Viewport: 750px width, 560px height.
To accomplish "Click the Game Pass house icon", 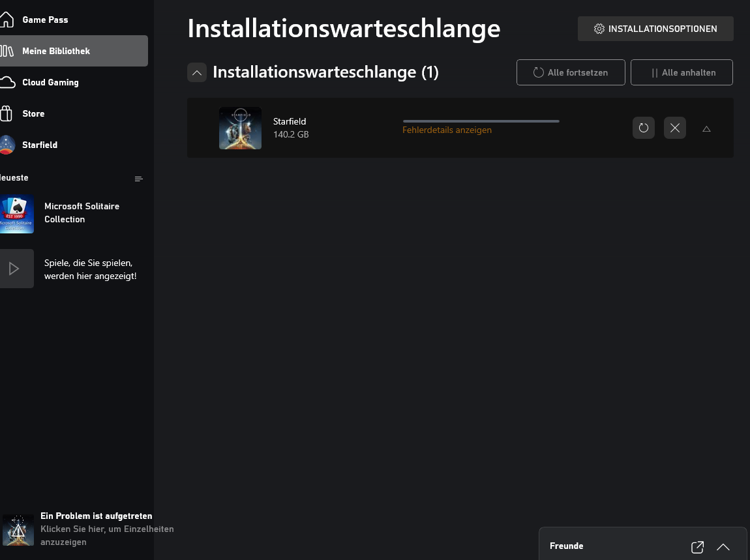I will point(7,20).
